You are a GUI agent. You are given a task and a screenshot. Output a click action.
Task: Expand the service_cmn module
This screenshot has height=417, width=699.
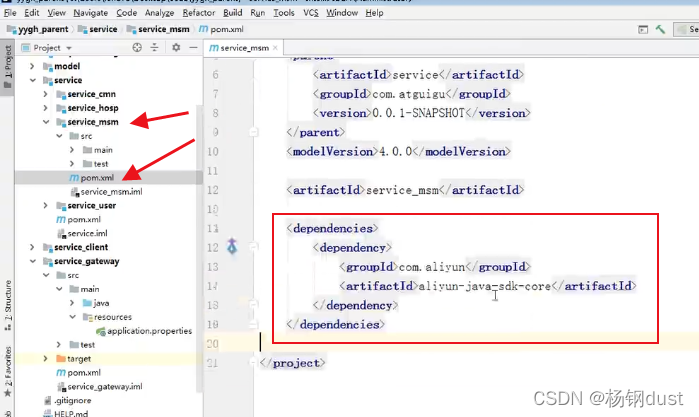tap(45, 94)
